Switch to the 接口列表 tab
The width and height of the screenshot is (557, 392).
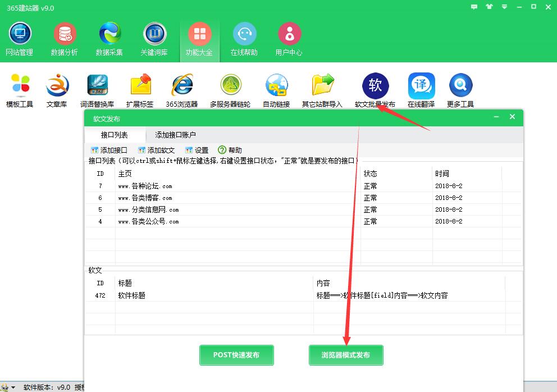point(115,135)
